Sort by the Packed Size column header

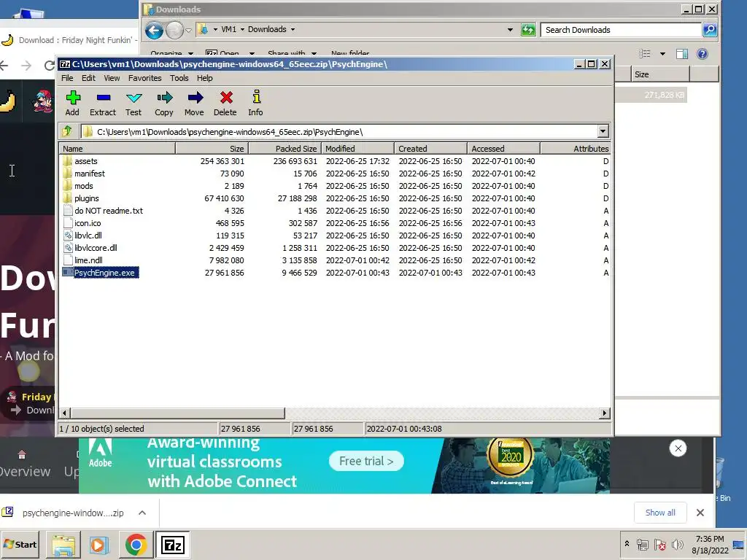point(285,149)
